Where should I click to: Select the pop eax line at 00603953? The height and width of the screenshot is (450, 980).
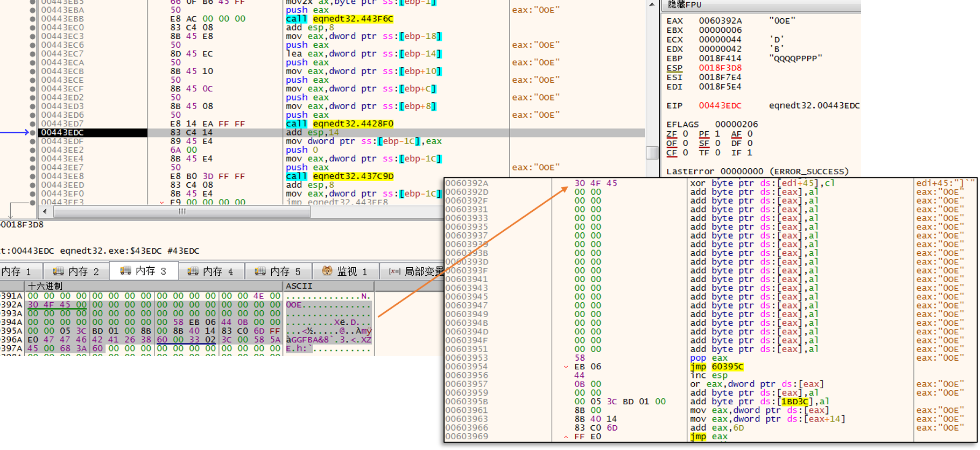(708, 358)
